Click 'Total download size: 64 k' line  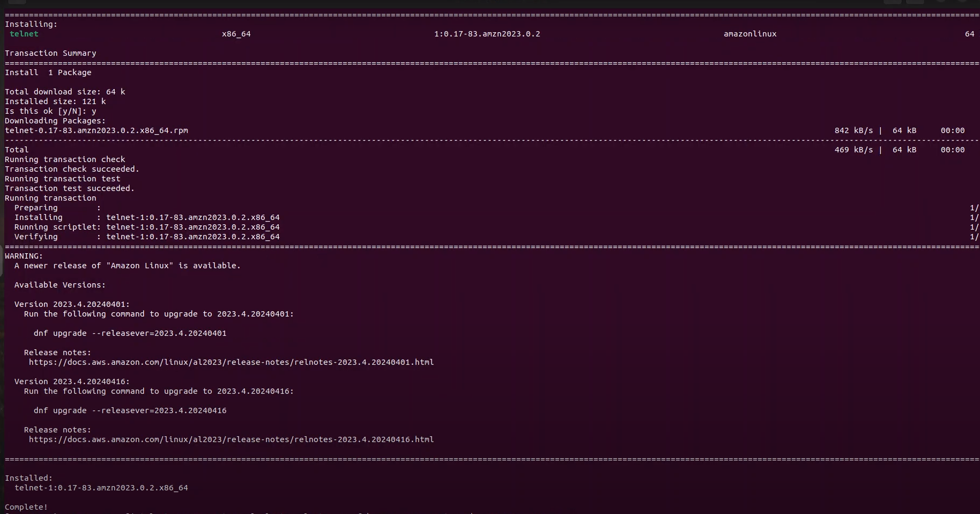coord(65,92)
